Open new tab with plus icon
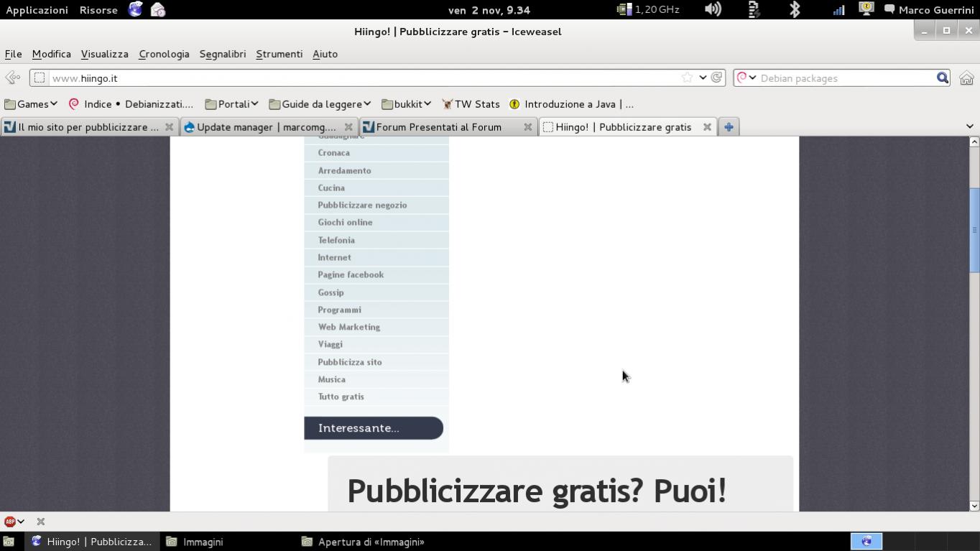 (729, 127)
